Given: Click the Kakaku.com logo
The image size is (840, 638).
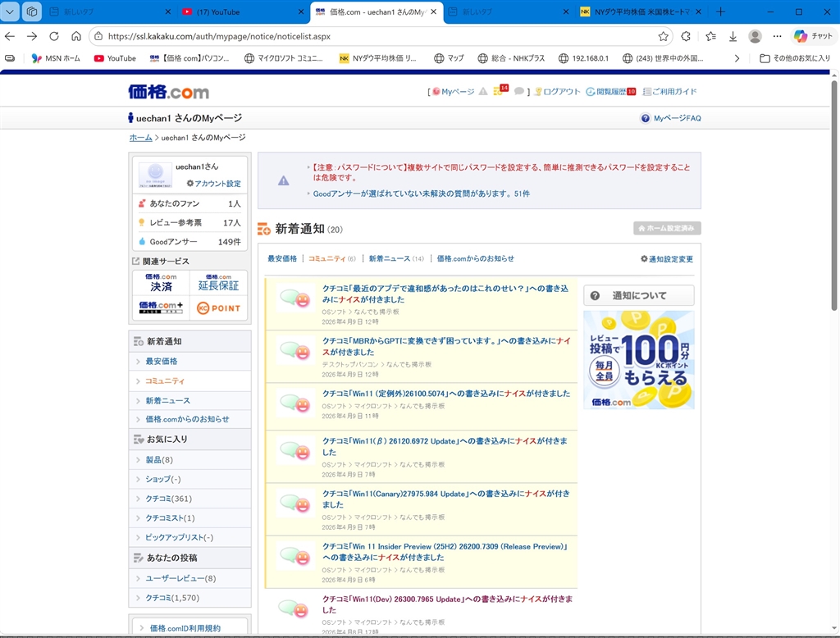Looking at the screenshot, I should coord(168,92).
